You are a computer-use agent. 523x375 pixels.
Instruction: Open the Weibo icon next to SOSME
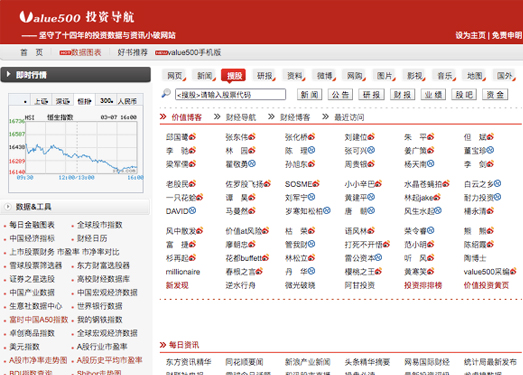tap(316, 184)
